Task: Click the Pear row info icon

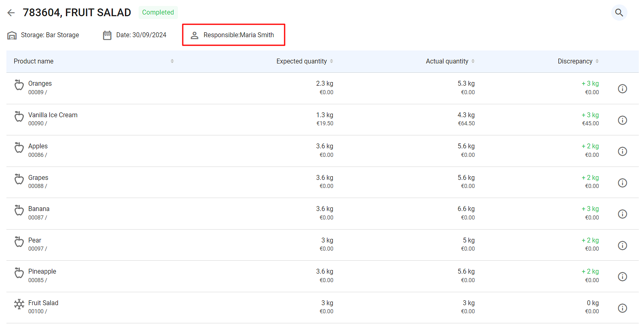Action: 622,245
